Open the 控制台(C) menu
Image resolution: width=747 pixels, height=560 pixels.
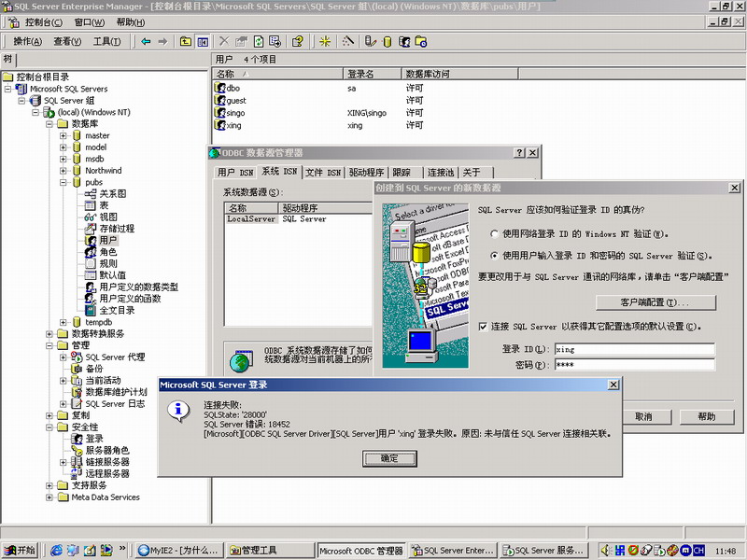(43, 22)
